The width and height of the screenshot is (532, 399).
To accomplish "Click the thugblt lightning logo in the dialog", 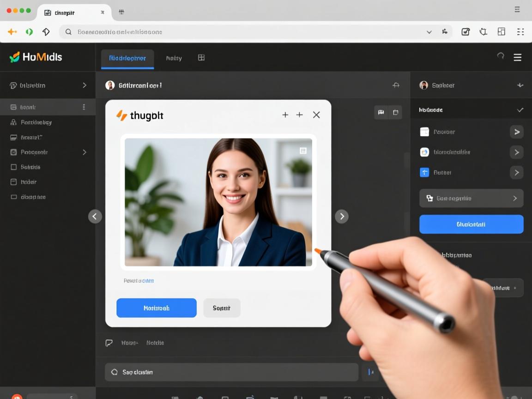I will coord(121,115).
